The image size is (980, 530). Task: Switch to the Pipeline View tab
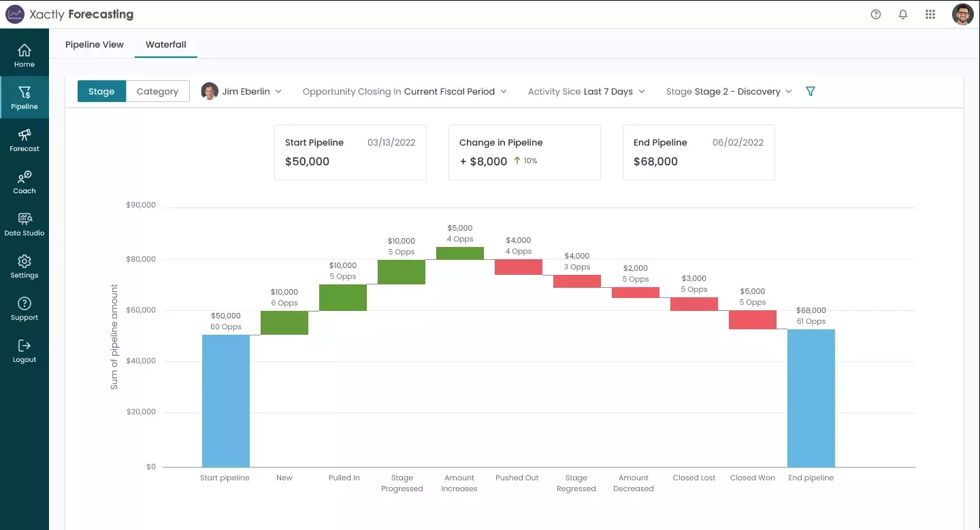[x=95, y=45]
